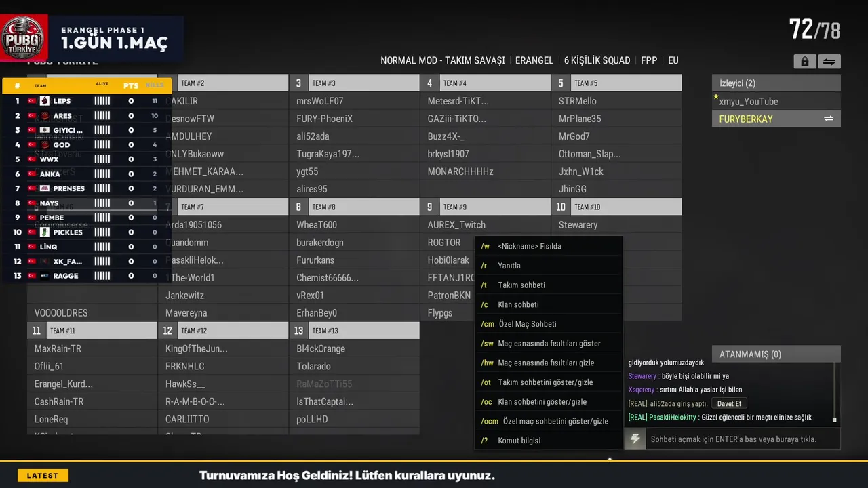Select player FRKNHLC in Team 12
The height and width of the screenshot is (488, 868).
[x=223, y=366]
